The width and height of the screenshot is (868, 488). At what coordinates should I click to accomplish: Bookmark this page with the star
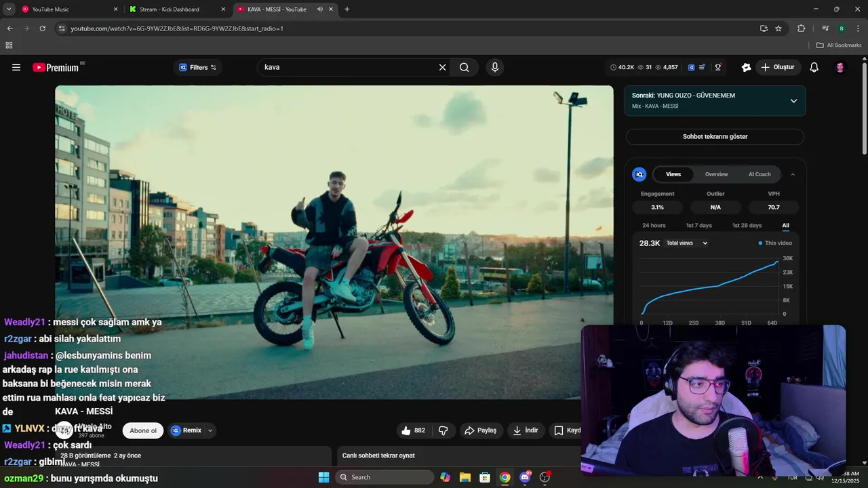[x=778, y=28]
